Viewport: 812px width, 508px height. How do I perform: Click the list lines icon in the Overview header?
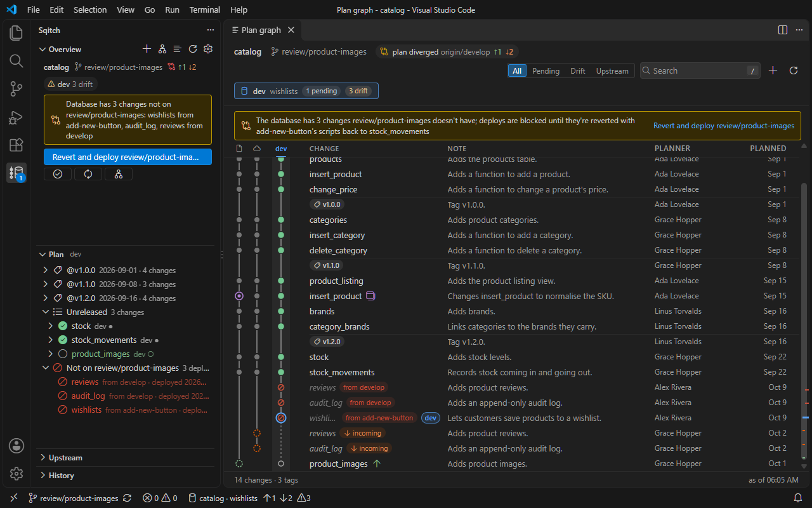coord(178,49)
